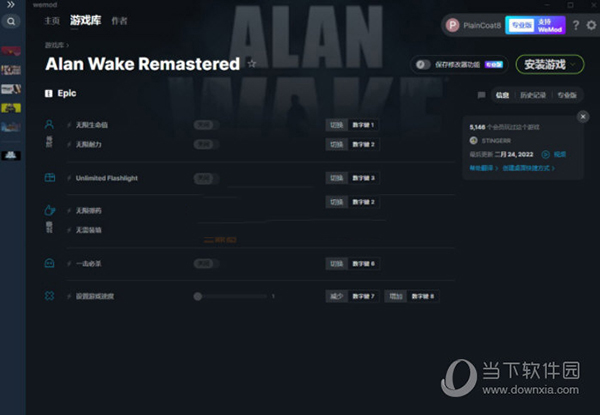Open the 安装游戏 dropdown arrow
This screenshot has height=415, width=600.
point(574,64)
